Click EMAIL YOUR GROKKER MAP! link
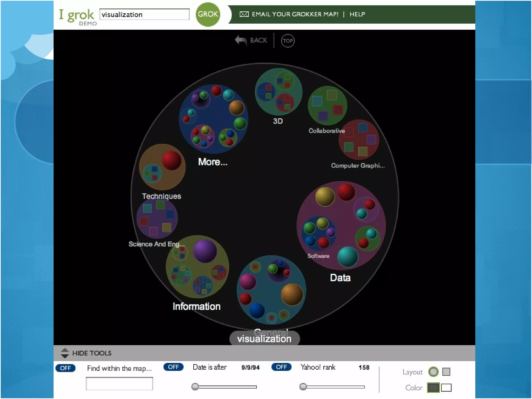 click(x=295, y=14)
